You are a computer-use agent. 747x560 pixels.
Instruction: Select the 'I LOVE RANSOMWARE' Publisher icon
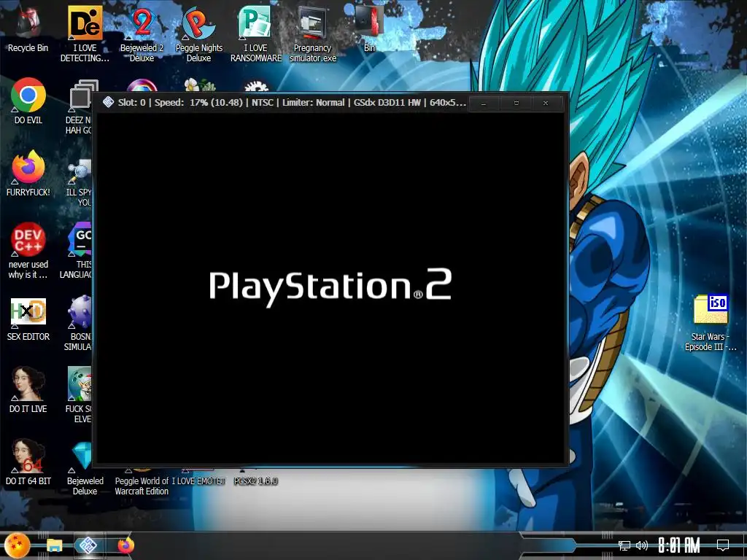[x=256, y=34]
